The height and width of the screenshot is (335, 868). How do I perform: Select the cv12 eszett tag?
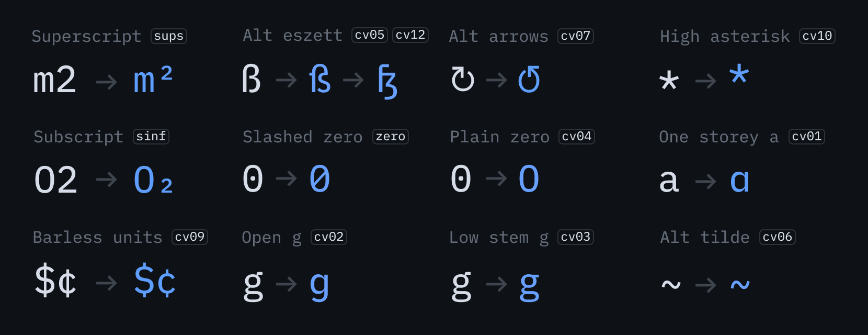(410, 35)
